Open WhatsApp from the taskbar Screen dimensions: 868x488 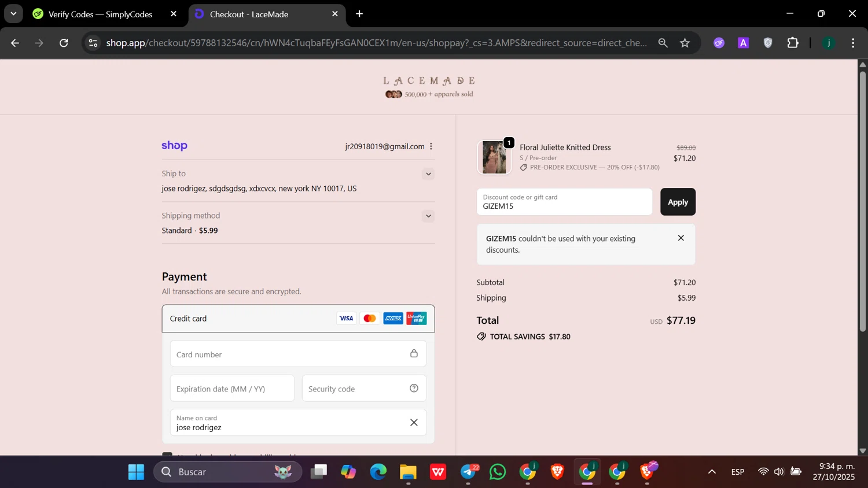click(498, 472)
